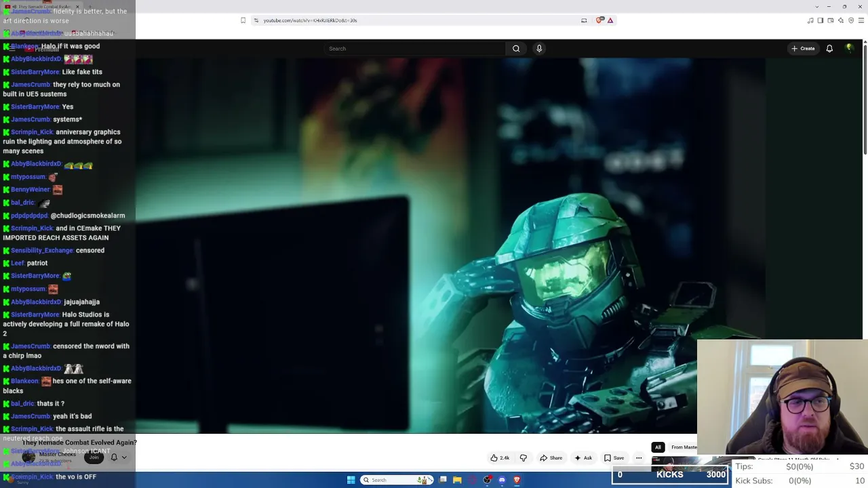Share the video
Image resolution: width=868 pixels, height=488 pixels.
click(x=551, y=458)
